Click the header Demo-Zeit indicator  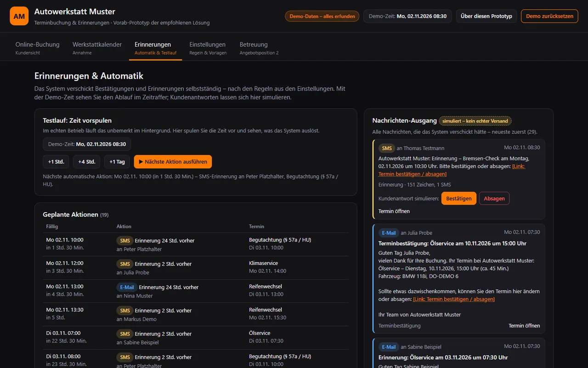(407, 16)
